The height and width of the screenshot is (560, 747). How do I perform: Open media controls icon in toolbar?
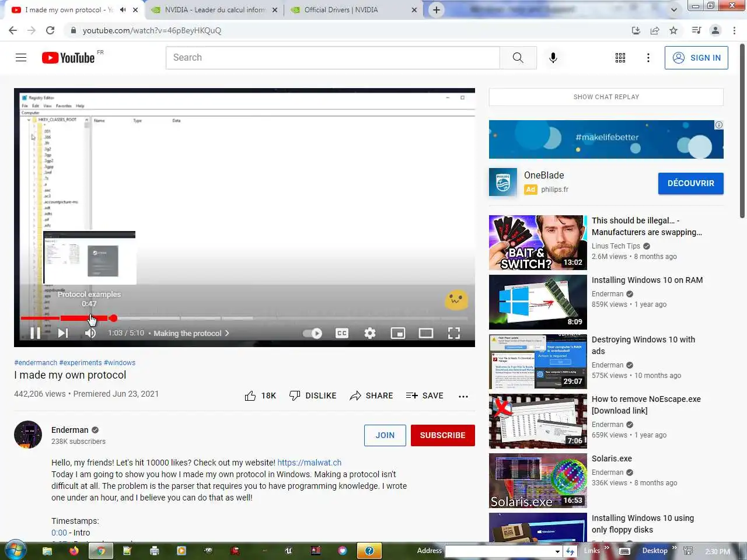point(696,30)
